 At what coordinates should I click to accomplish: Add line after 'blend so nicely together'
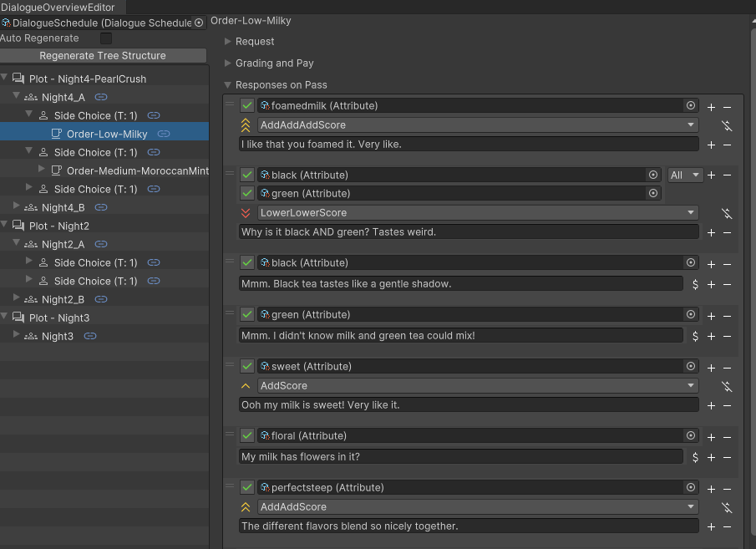(x=711, y=526)
